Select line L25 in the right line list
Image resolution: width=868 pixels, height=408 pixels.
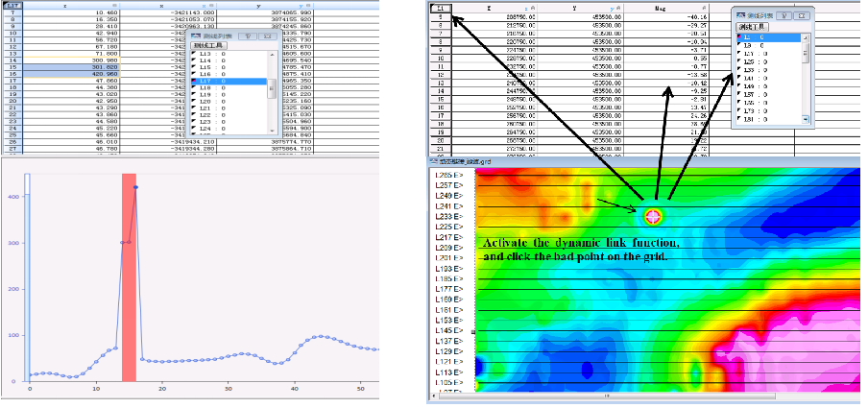(x=768, y=62)
